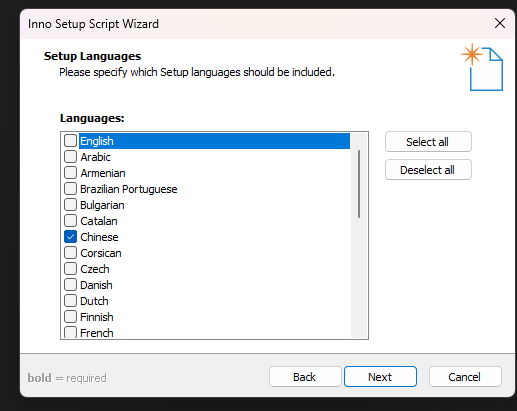Select the Catalan row text
The height and width of the screenshot is (411, 517).
99,221
